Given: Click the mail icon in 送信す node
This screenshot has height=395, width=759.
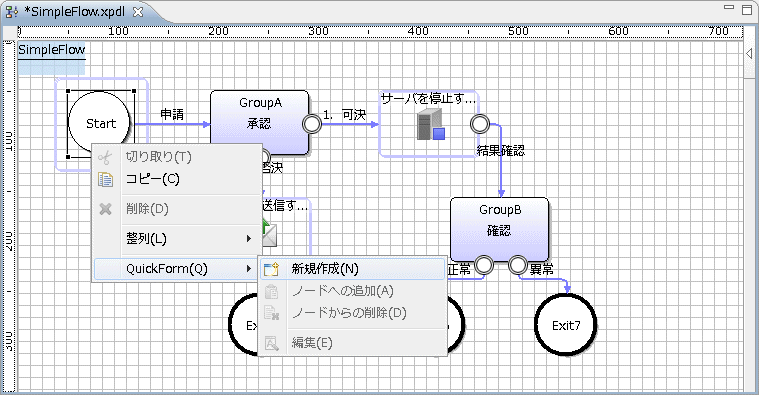Looking at the screenshot, I should point(270,232).
